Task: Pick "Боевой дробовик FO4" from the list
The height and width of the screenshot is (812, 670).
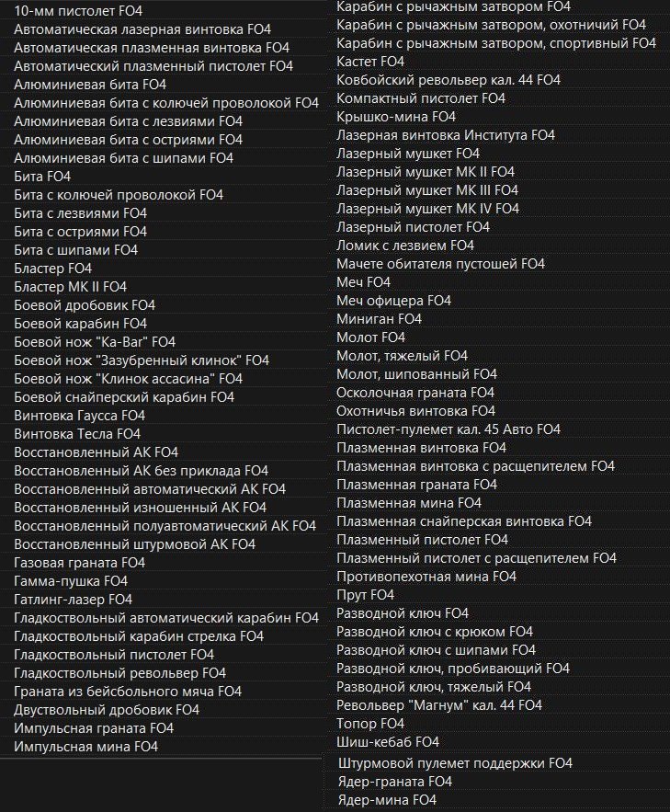Action: pos(85,305)
